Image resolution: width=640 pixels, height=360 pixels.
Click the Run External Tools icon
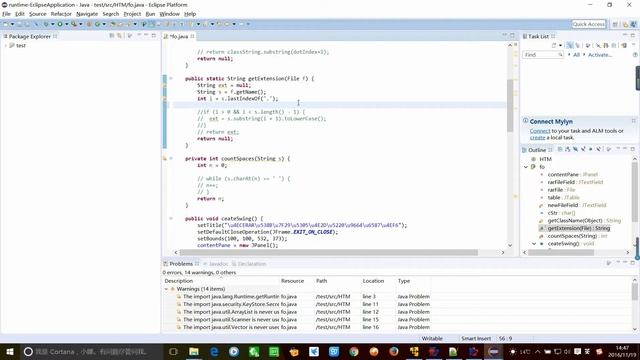74,24
